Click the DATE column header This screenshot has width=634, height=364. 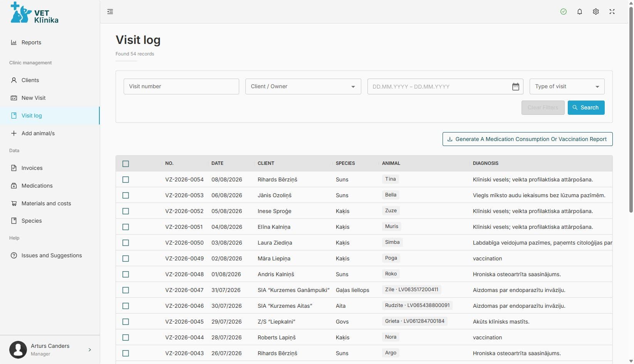pos(217,163)
